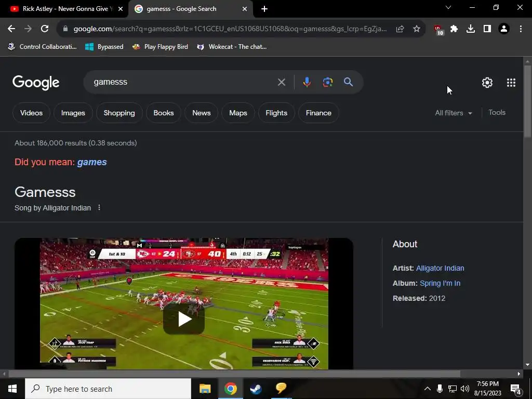
Task: Show the Chrome downloads
Action: click(x=471, y=29)
